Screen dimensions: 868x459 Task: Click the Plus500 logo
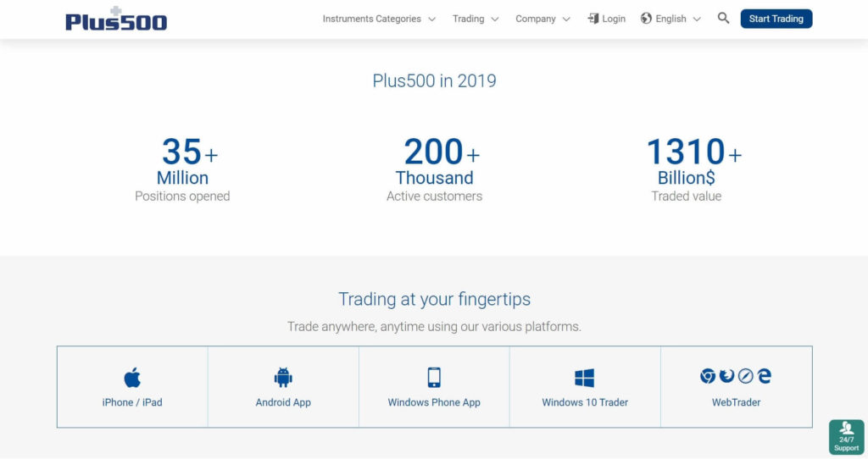click(116, 19)
